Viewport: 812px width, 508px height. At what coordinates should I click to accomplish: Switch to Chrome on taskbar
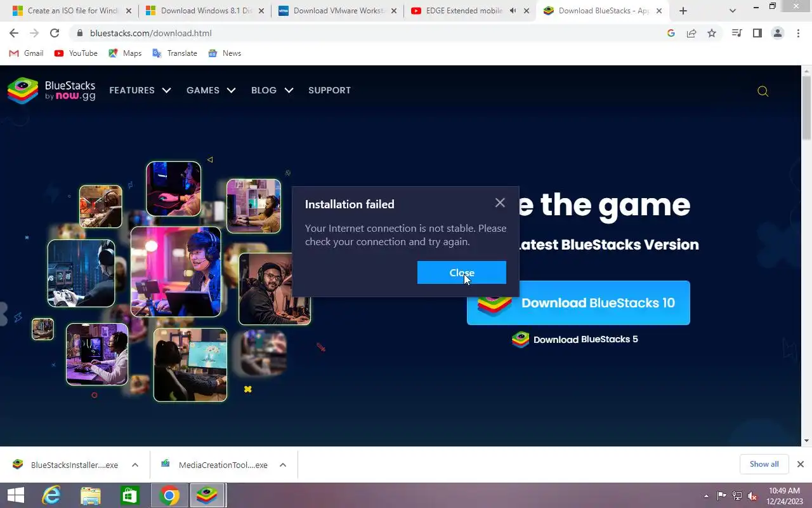[x=169, y=495]
